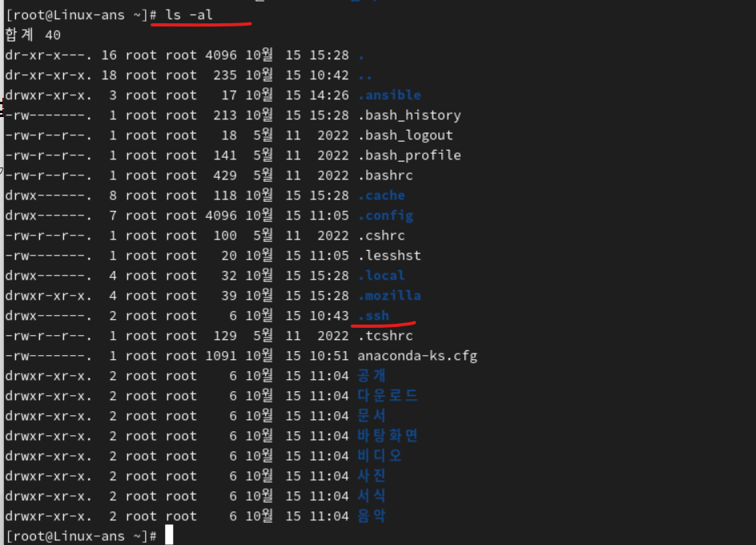This screenshot has height=545, width=756.
Task: Click the 바탕화면 directory name
Action: click(388, 436)
